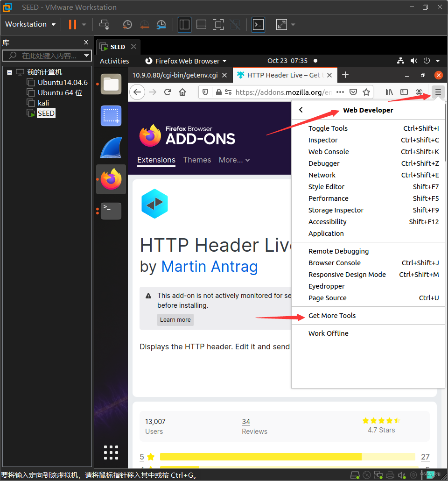This screenshot has width=448, height=481.
Task: Close the HTTP Header Live tab
Action: pos(329,75)
